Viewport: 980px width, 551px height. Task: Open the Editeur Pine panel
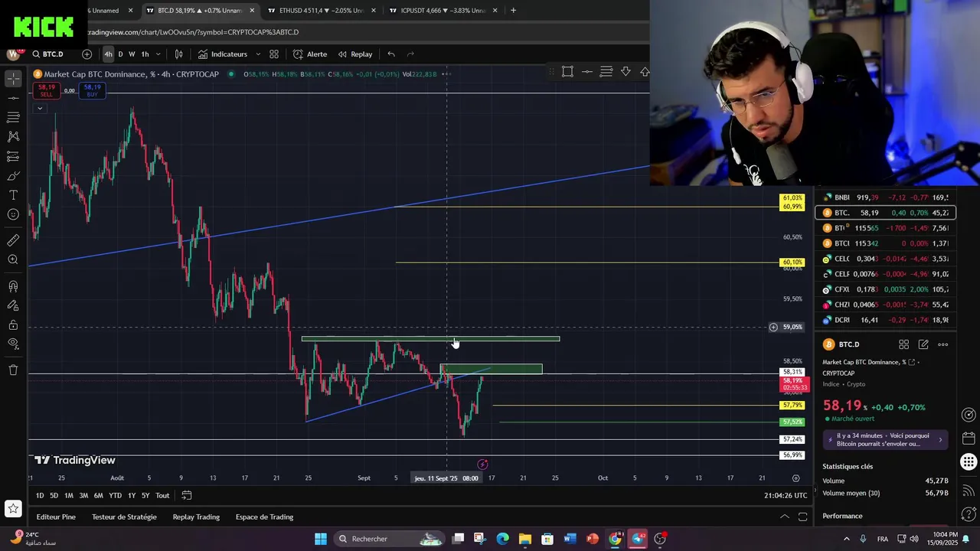tap(56, 517)
